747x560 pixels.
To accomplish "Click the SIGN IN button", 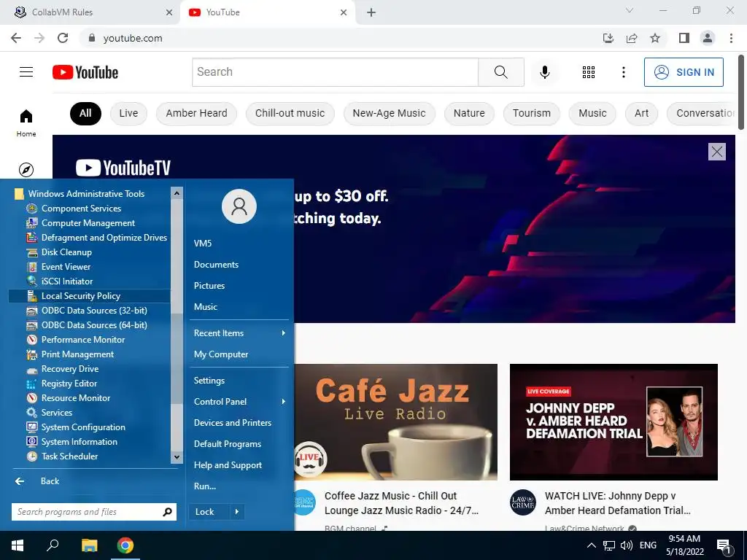I will click(x=684, y=72).
